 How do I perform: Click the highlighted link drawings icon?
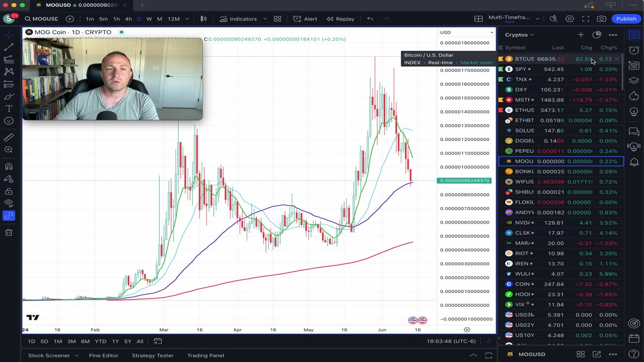(9, 216)
